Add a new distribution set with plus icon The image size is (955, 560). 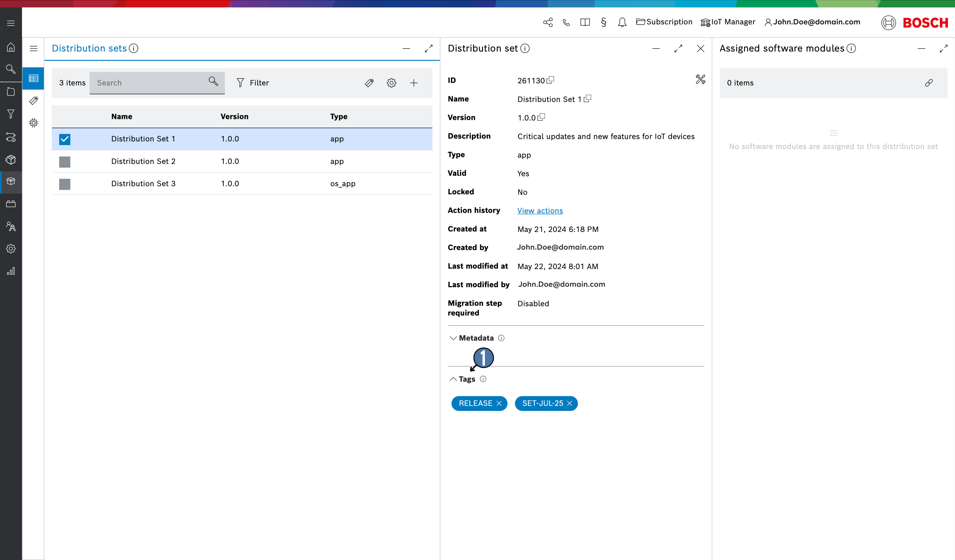[x=413, y=83]
